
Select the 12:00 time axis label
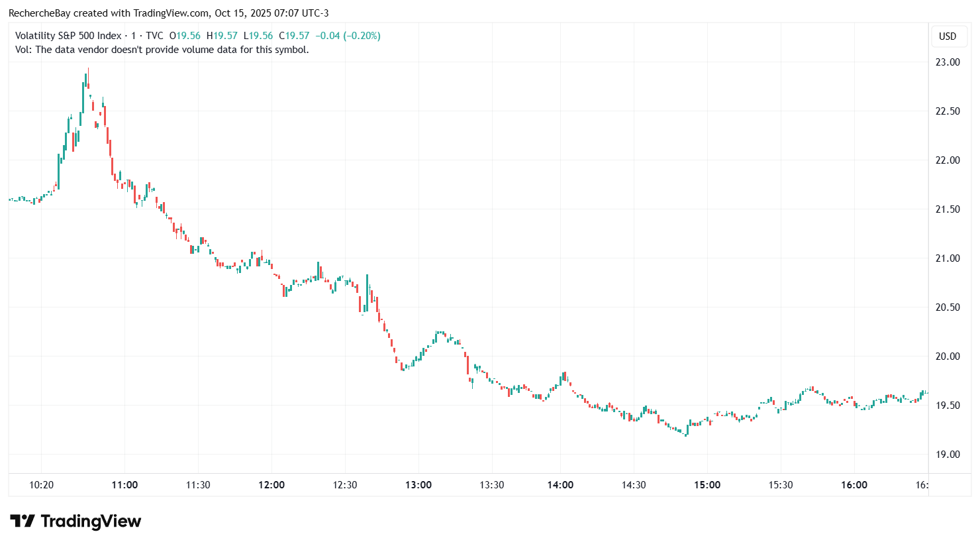(x=271, y=485)
